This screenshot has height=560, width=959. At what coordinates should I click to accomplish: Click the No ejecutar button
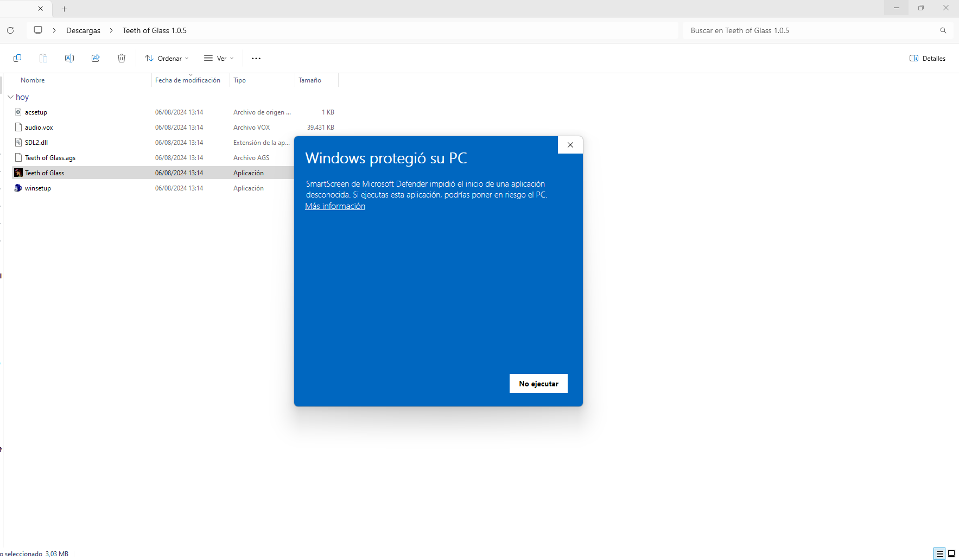(538, 384)
